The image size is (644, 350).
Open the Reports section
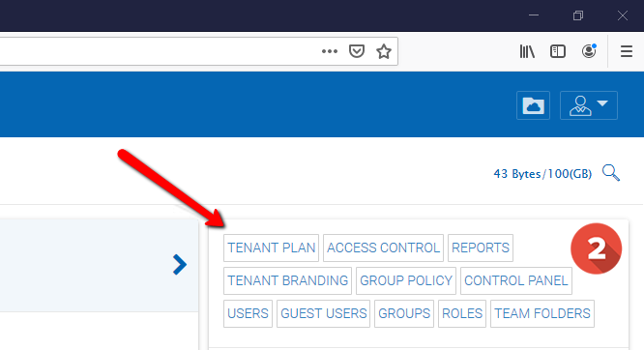[481, 248]
